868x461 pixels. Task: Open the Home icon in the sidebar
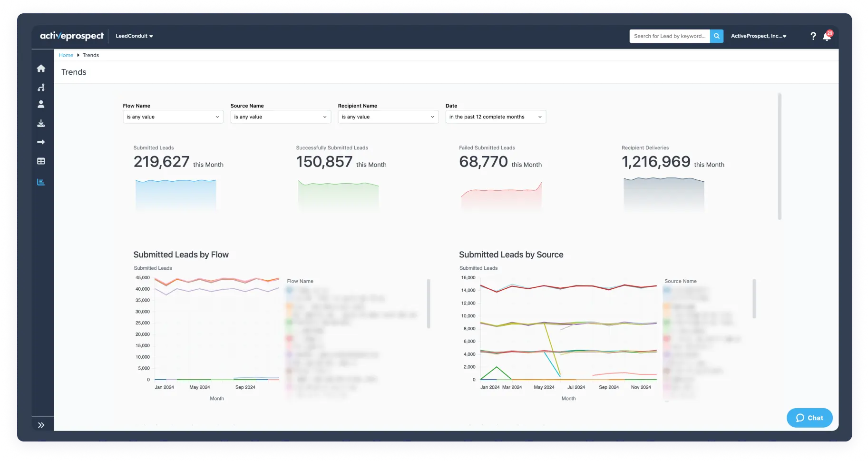41,69
